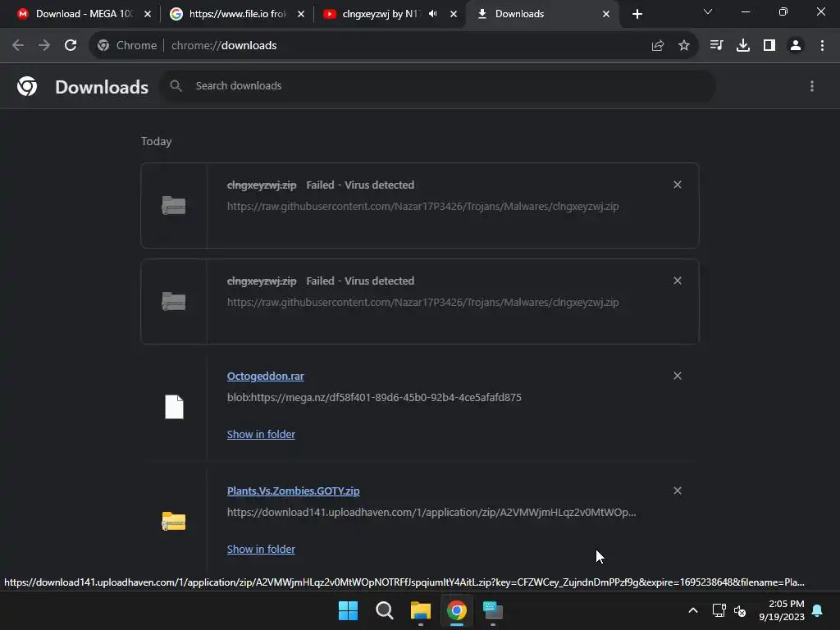Show Octogeddon.rar in folder
The width and height of the screenshot is (840, 630).
point(261,435)
